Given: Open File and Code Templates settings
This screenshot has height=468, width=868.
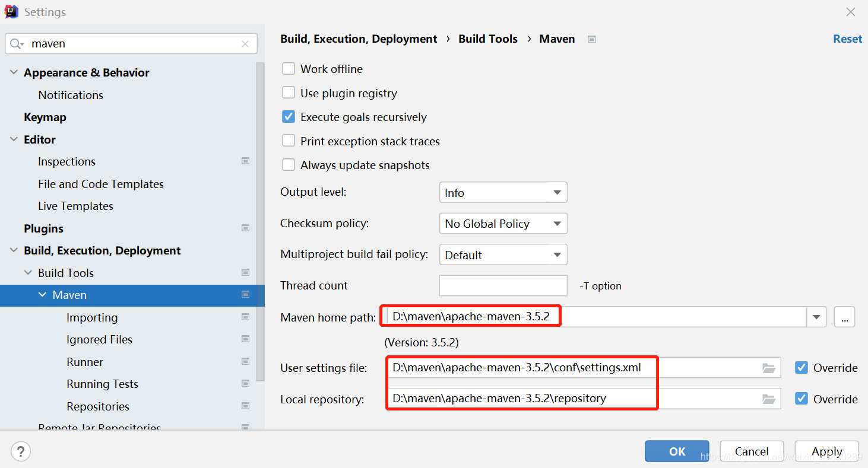Looking at the screenshot, I should click(x=101, y=184).
